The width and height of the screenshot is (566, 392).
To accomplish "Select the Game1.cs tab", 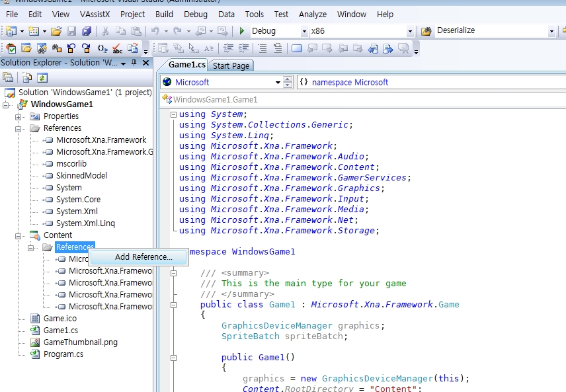I will coord(186,65).
